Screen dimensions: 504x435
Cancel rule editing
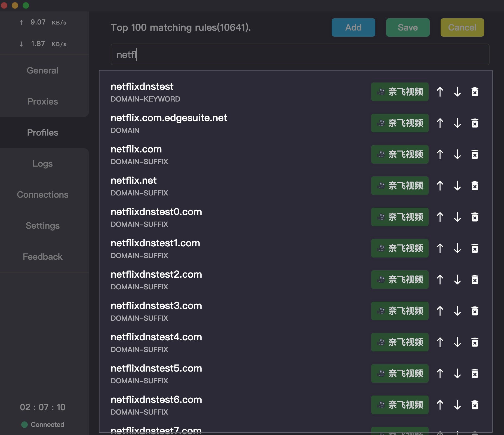point(462,27)
